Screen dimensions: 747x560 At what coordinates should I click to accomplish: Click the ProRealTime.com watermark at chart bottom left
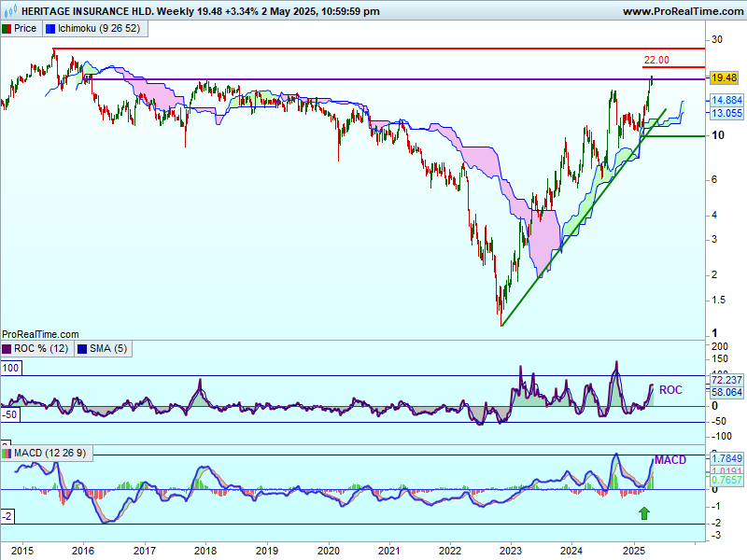(x=40, y=333)
